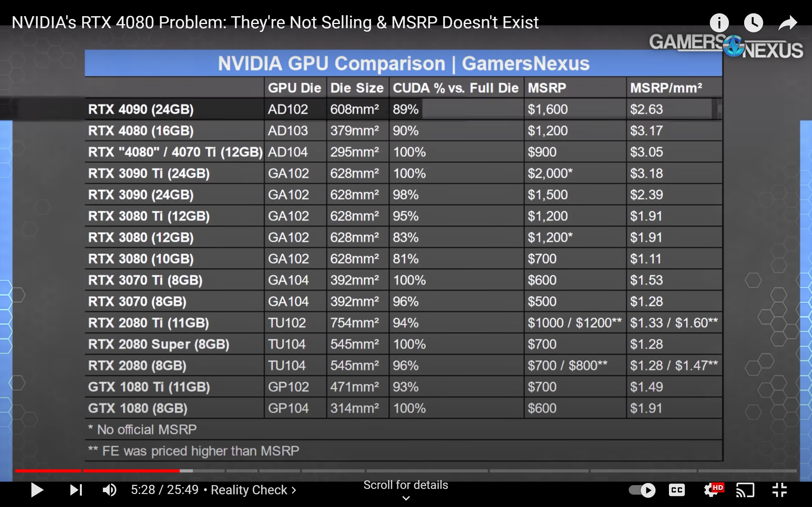Share this video with arrow icon
This screenshot has height=507, width=812.
pyautogui.click(x=788, y=23)
